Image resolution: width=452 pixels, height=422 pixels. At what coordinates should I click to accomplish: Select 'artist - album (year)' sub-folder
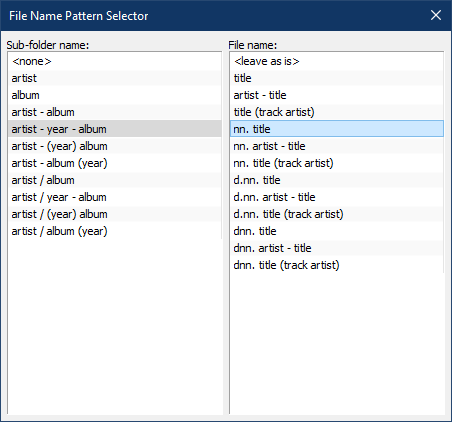tap(115, 163)
